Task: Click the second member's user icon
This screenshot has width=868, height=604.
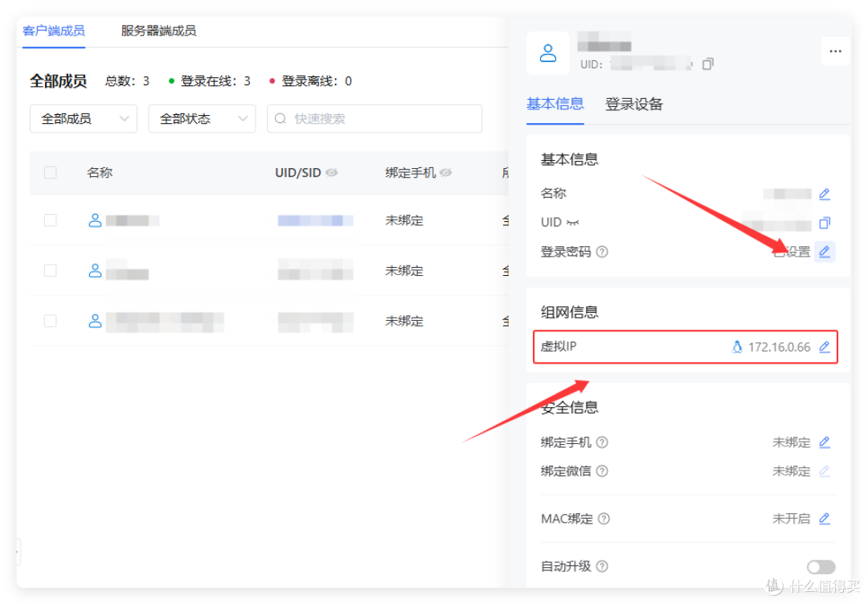Action: [95, 270]
